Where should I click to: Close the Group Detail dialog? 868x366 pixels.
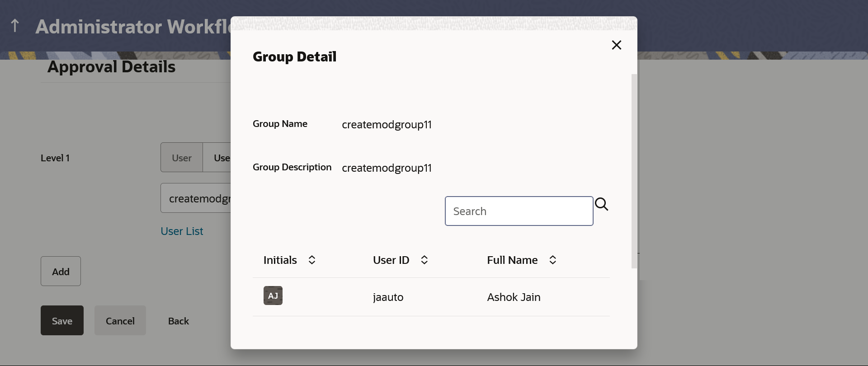[x=616, y=45]
